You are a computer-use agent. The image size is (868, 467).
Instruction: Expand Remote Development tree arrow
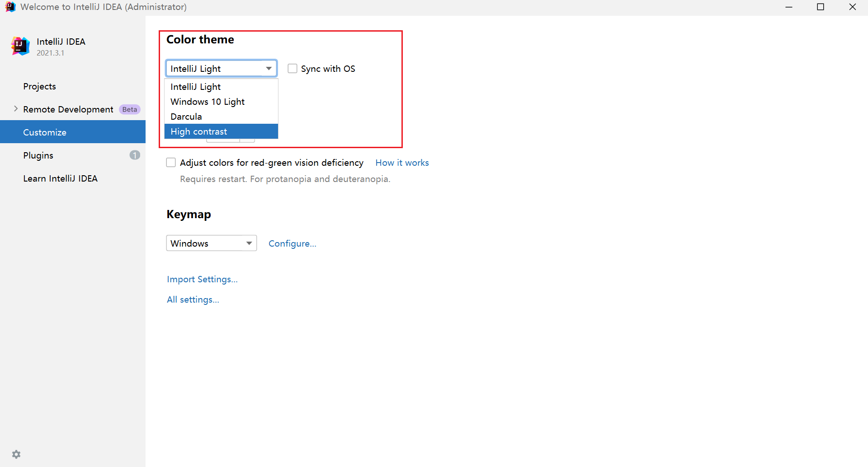click(16, 109)
